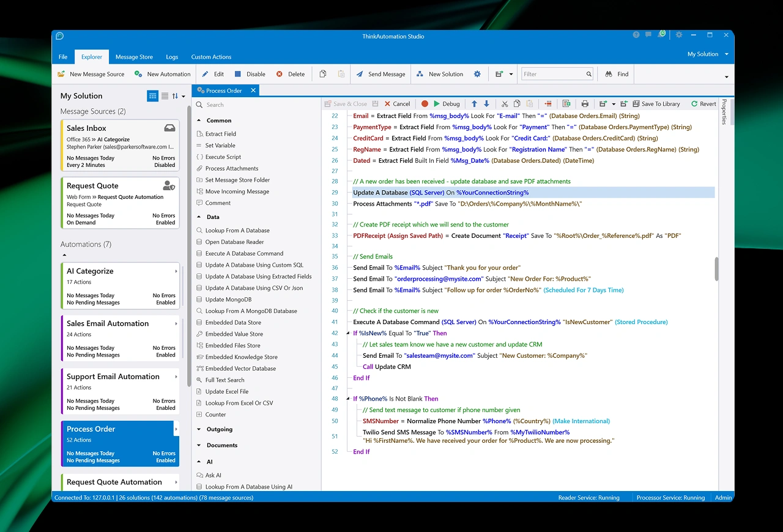Collapse the Common actions group

(199, 120)
